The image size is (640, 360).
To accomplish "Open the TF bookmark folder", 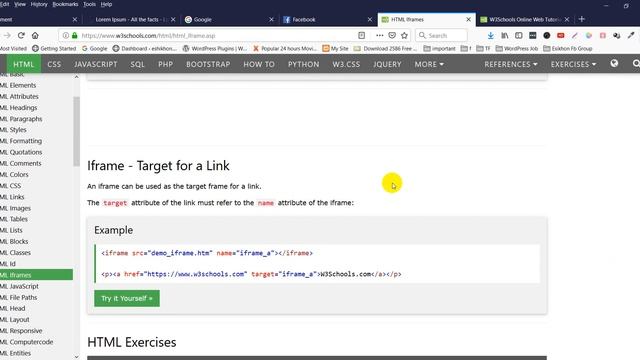I will click(x=484, y=49).
